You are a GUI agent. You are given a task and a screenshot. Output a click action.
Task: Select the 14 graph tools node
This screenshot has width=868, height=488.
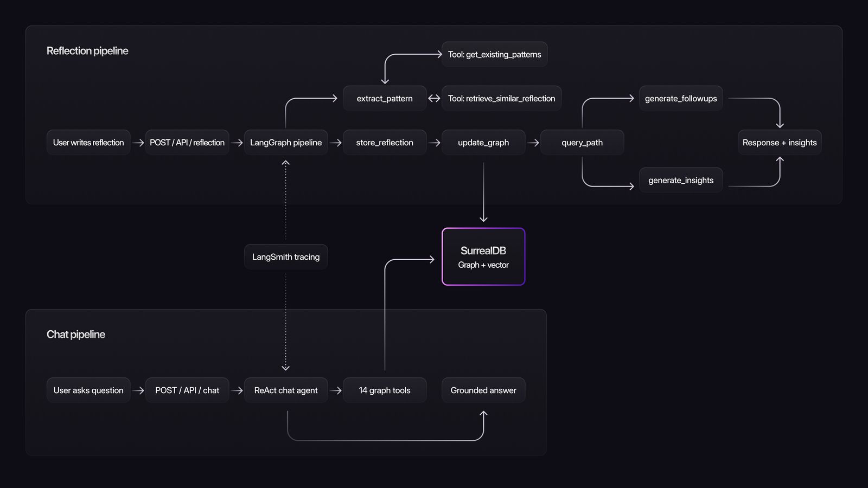(385, 390)
